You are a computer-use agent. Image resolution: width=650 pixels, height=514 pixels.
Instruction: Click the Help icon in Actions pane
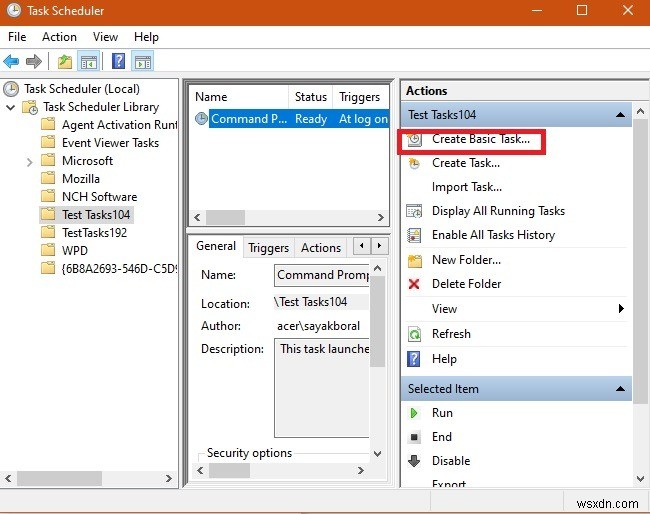point(414,359)
